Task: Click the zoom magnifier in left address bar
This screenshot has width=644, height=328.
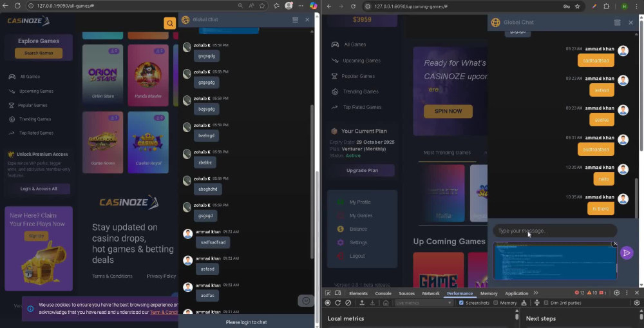Action: click(x=240, y=6)
